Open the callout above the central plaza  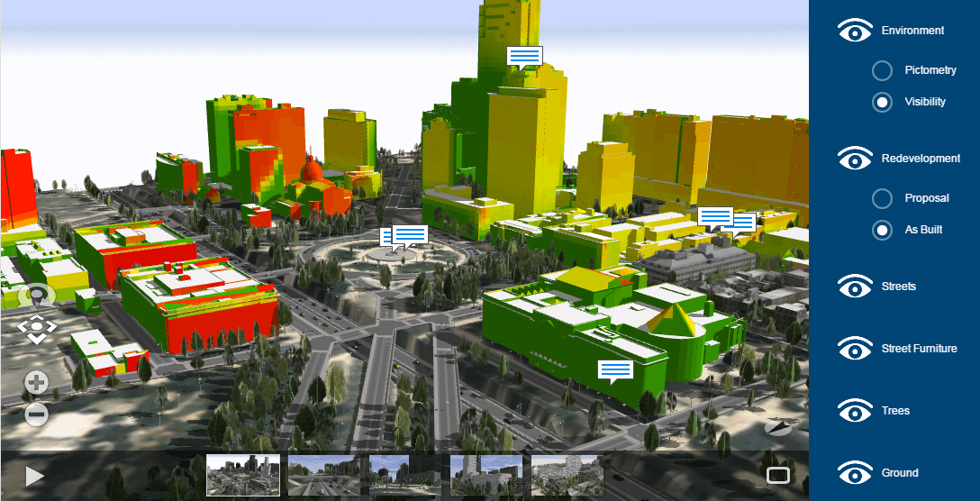tap(409, 235)
